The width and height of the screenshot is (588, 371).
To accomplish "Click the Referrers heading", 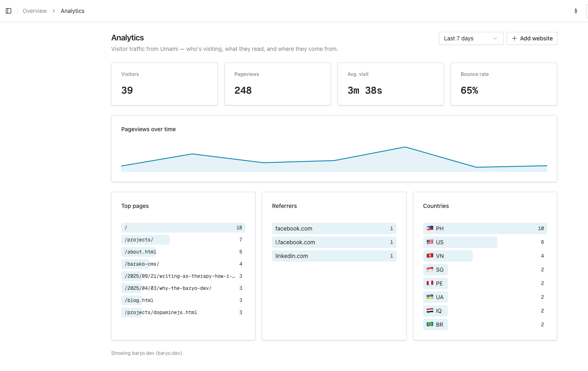I will (285, 206).
